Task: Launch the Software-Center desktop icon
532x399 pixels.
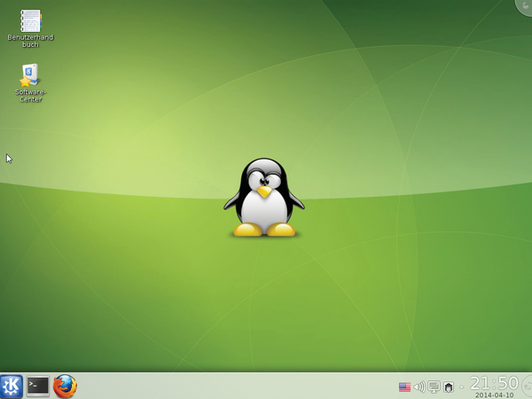Action: click(29, 75)
